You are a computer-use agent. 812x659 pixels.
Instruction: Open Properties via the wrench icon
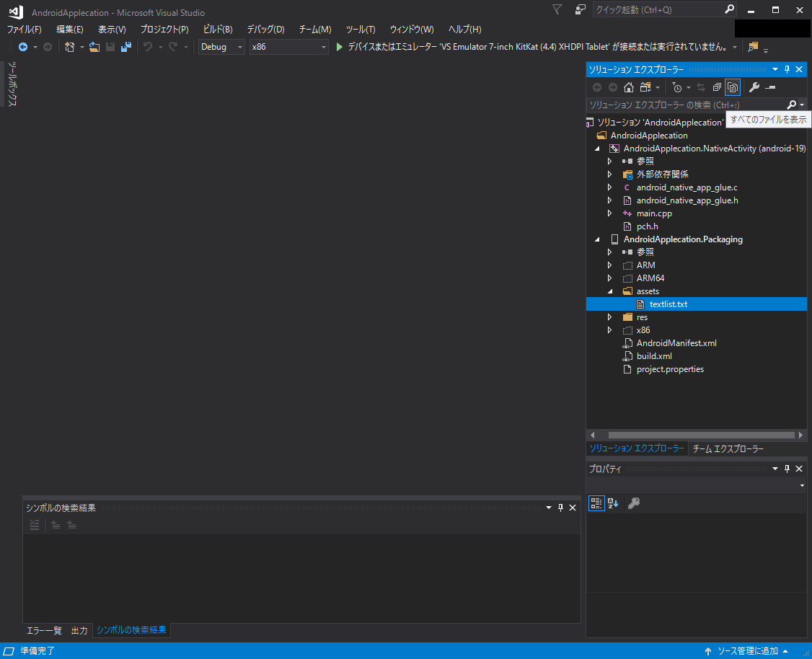(754, 87)
